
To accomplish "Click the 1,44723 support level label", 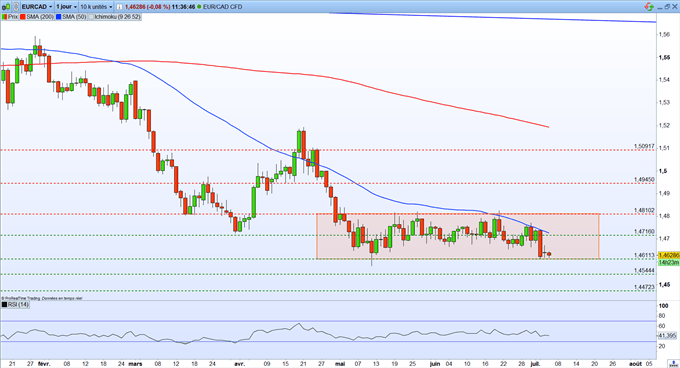I will point(644,287).
